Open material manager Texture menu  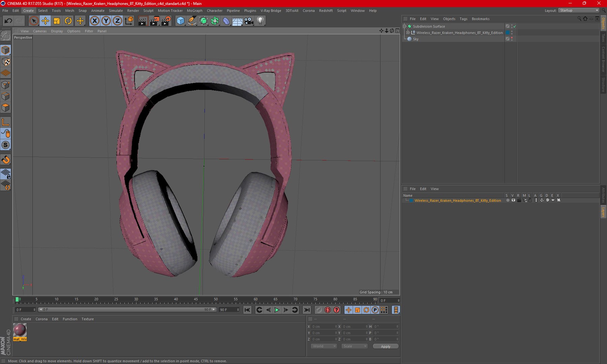87,319
